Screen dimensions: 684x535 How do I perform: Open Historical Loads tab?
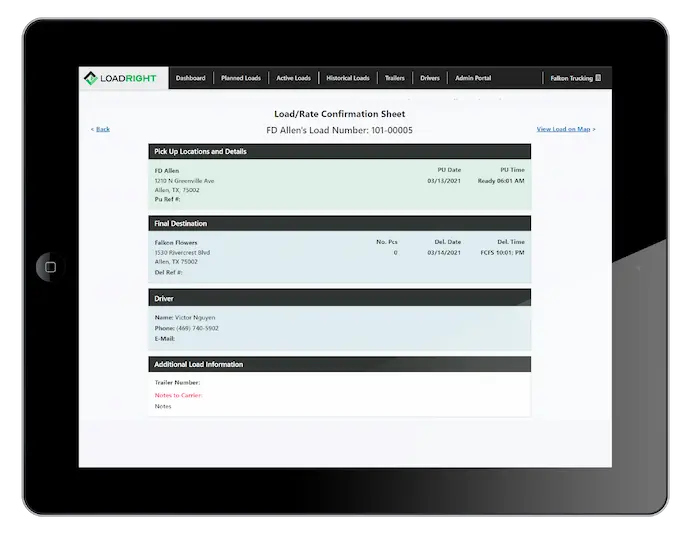click(x=348, y=78)
